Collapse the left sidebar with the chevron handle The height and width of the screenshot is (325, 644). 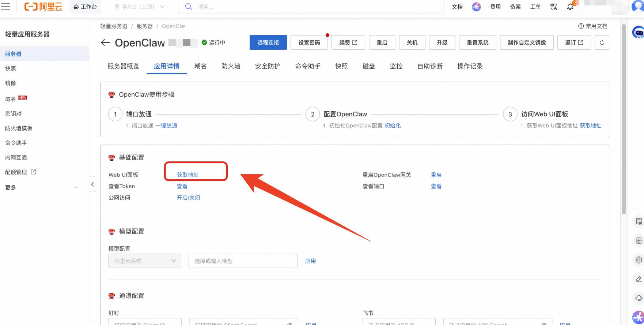pos(93,184)
